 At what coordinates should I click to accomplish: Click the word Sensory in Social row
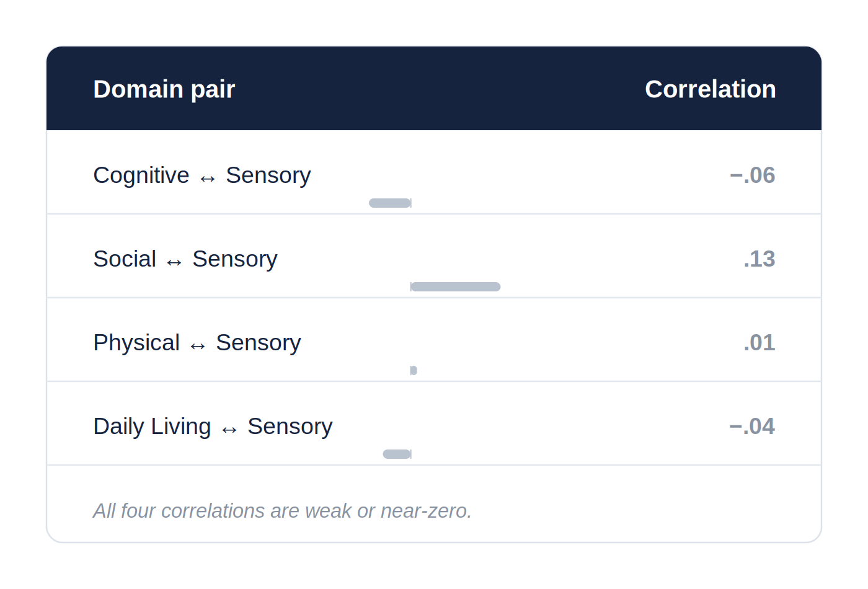(235, 259)
